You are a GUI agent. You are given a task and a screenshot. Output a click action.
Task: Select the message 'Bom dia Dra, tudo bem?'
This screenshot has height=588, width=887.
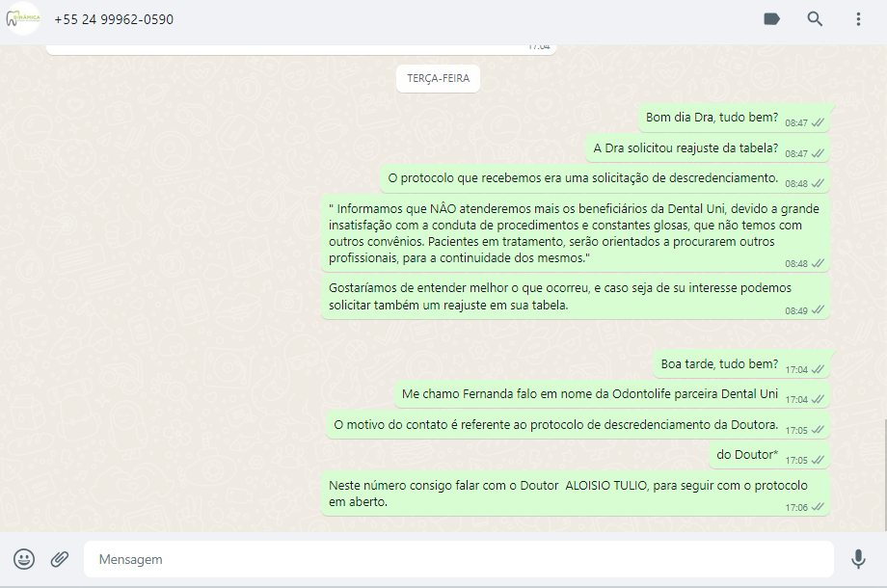[735, 118]
